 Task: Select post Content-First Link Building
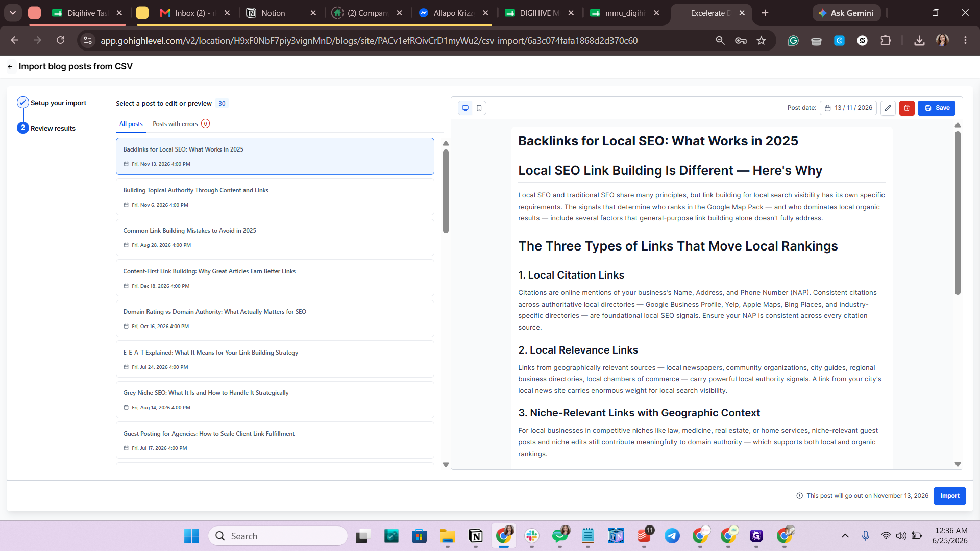click(275, 278)
